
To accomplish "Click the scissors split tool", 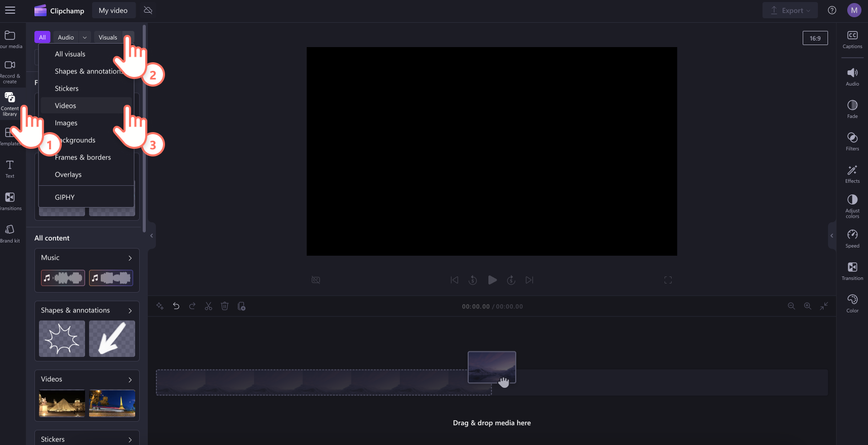I will click(209, 306).
